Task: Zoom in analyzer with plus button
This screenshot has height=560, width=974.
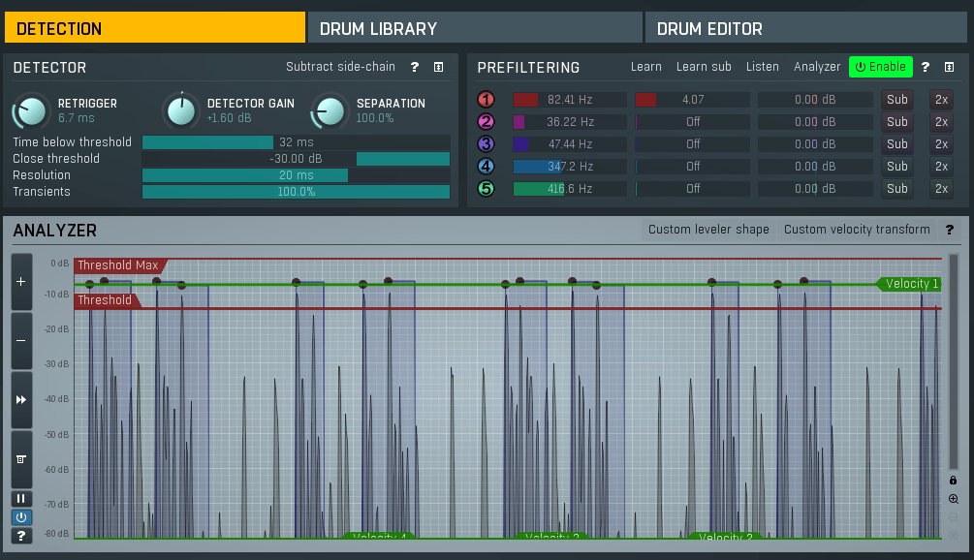Action: pyautogui.click(x=21, y=282)
